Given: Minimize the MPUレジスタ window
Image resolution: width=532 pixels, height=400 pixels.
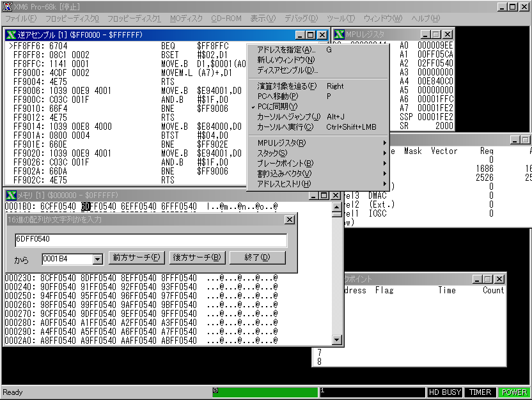Looking at the screenshot, I should (425, 35).
